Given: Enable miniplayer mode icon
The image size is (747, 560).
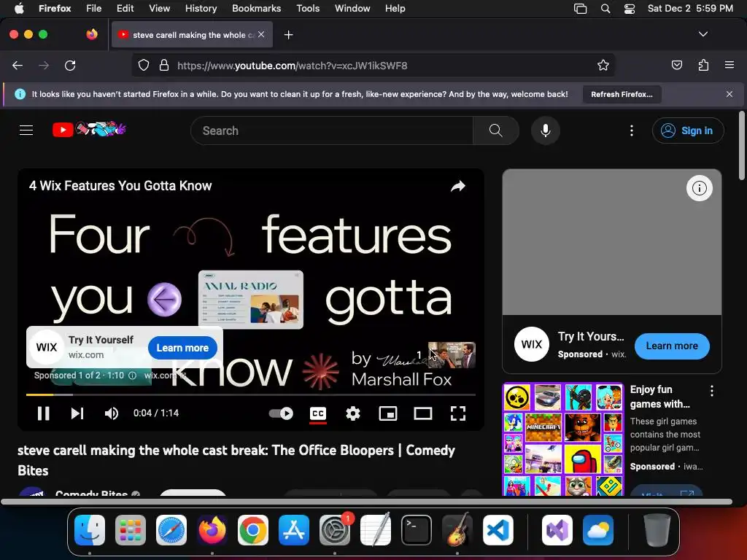Looking at the screenshot, I should coord(388,413).
